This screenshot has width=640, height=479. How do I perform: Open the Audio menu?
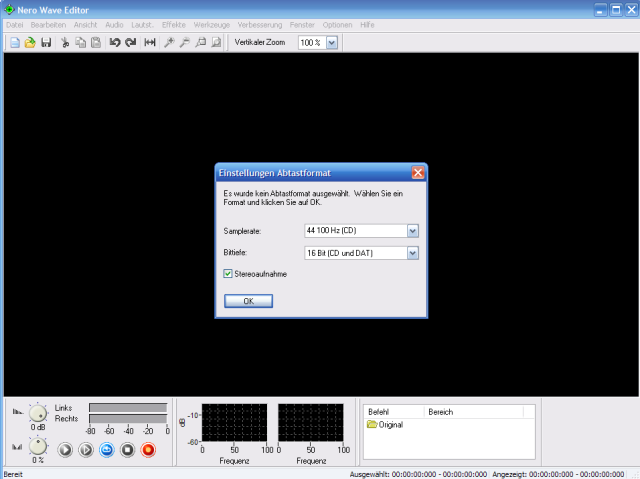[114, 25]
